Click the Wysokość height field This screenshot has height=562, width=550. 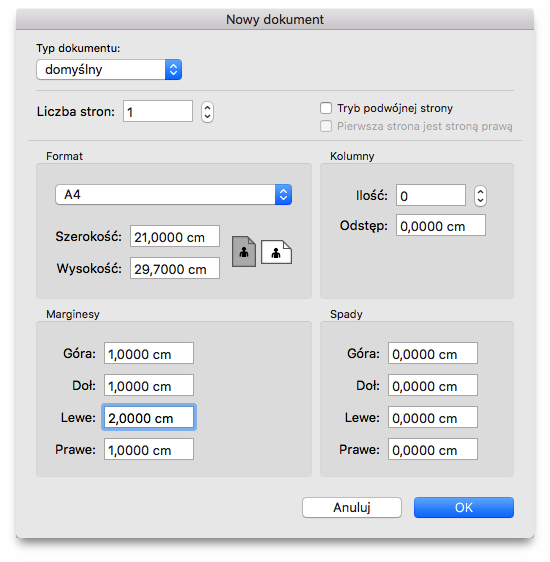(175, 268)
